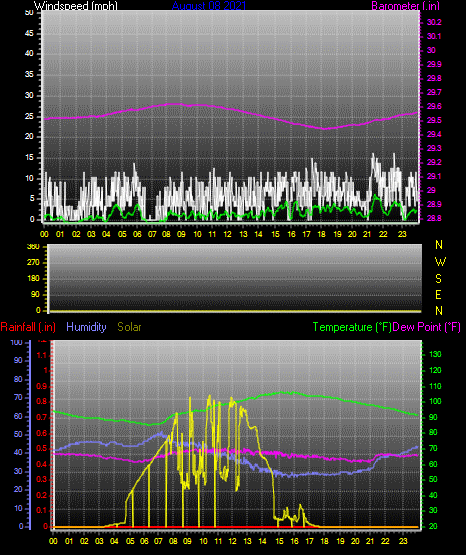
Task: Click the 'Solar' legend label
Action: (129, 327)
